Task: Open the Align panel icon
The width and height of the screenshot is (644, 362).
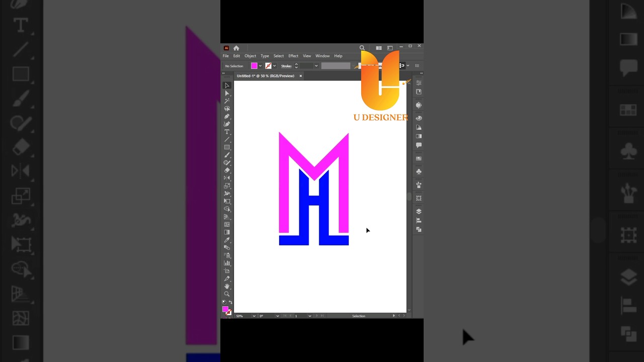Action: click(419, 220)
